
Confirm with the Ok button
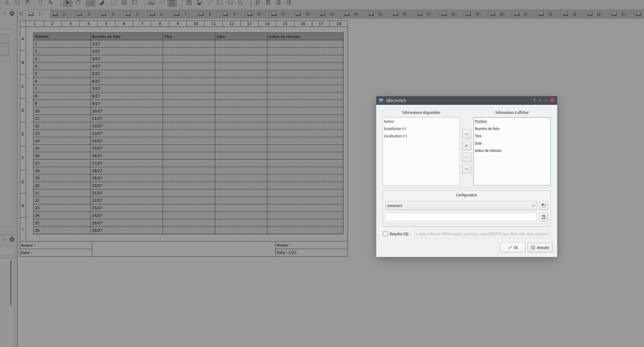pyautogui.click(x=512, y=247)
